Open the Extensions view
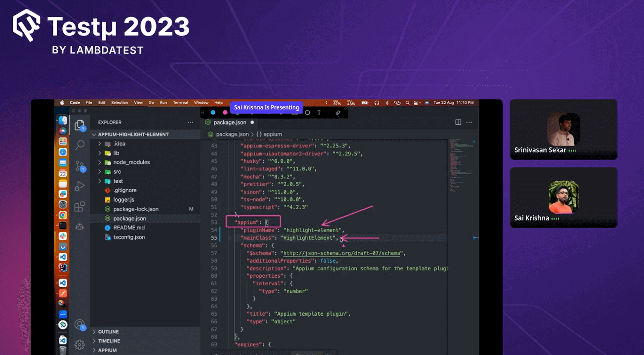The width and height of the screenshot is (644, 355). click(x=80, y=206)
